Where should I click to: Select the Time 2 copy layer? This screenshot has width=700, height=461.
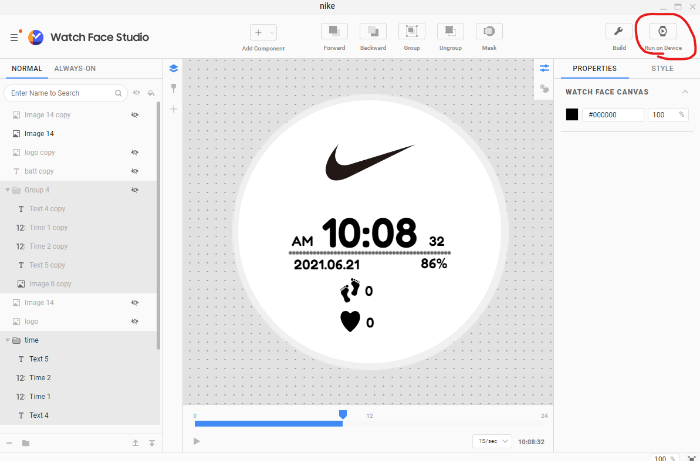pyautogui.click(x=78, y=246)
